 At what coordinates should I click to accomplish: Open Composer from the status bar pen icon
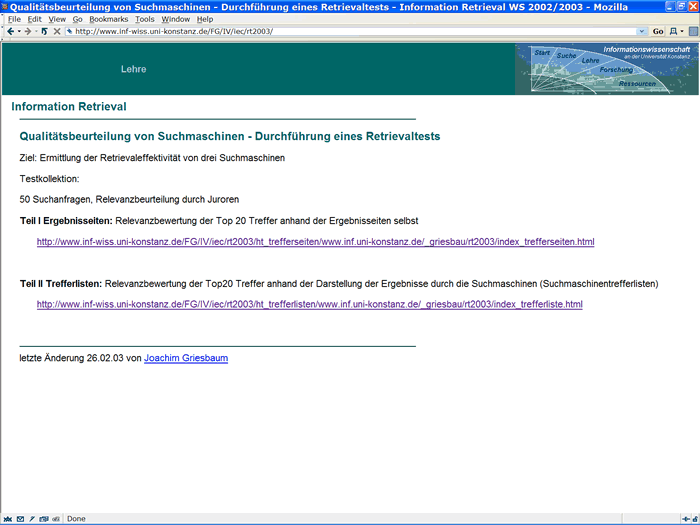[32, 519]
